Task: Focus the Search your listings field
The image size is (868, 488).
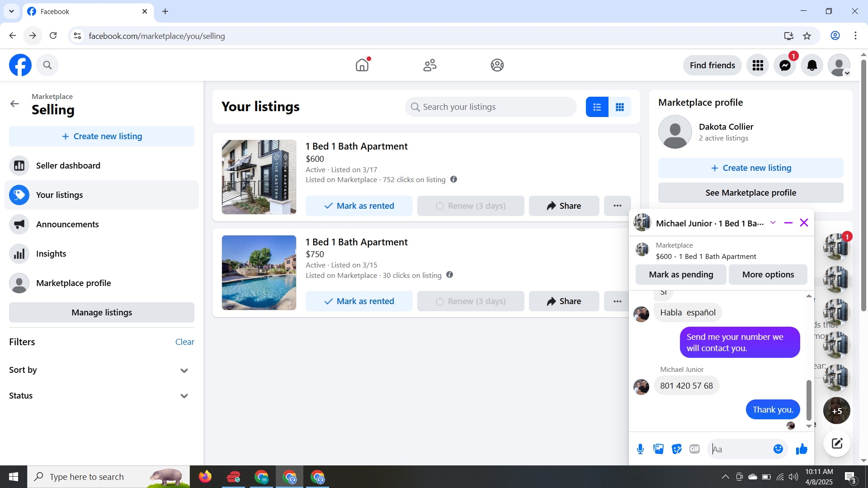Action: (491, 107)
